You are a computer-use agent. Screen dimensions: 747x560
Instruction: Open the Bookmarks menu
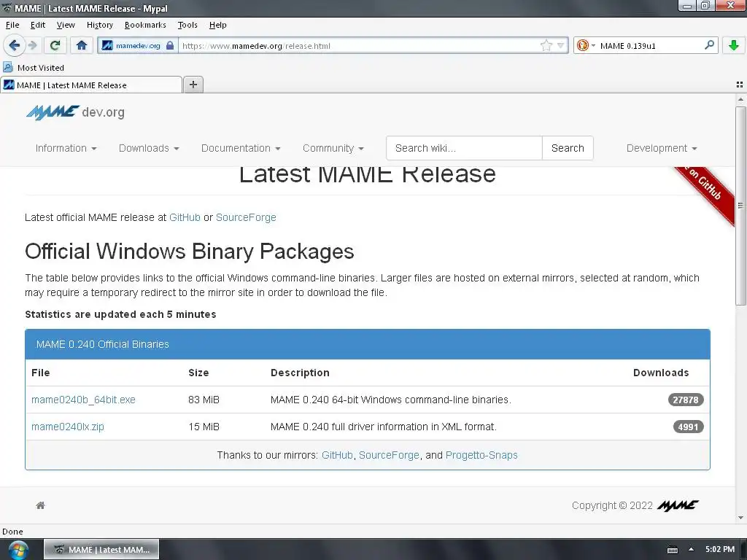[x=145, y=25]
